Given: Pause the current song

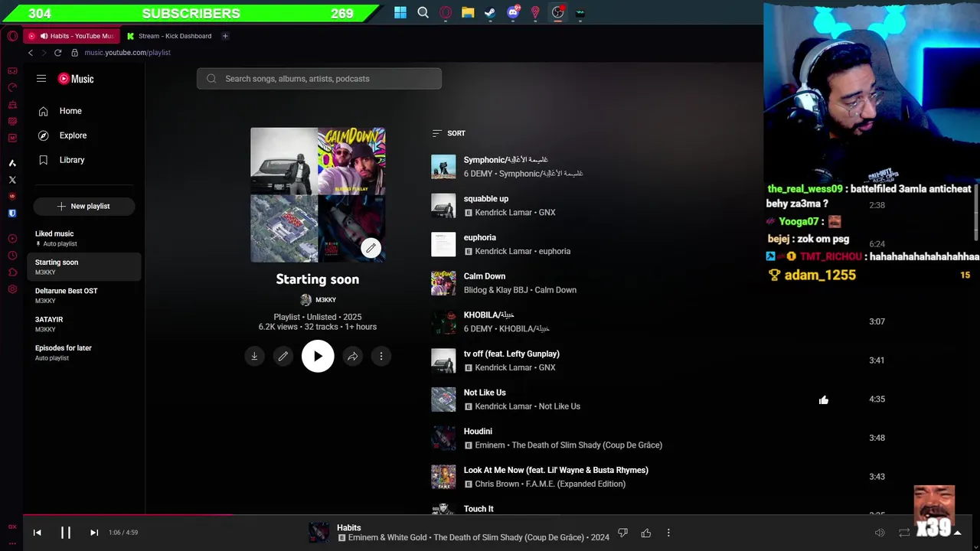Looking at the screenshot, I should 66,533.
